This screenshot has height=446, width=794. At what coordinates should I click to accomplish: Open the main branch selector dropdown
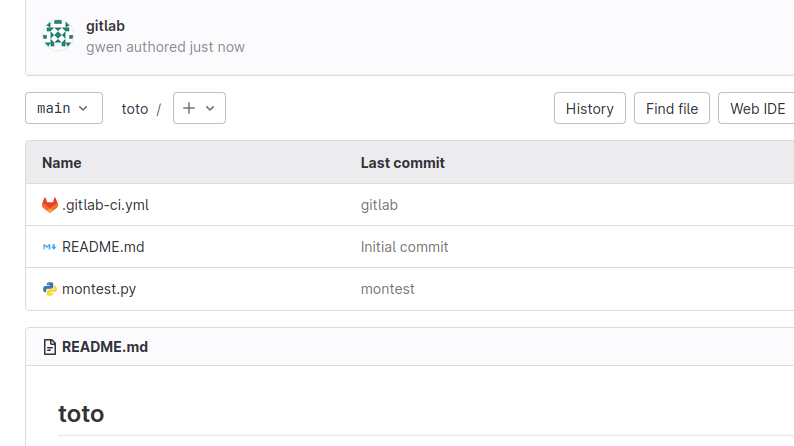(x=64, y=108)
